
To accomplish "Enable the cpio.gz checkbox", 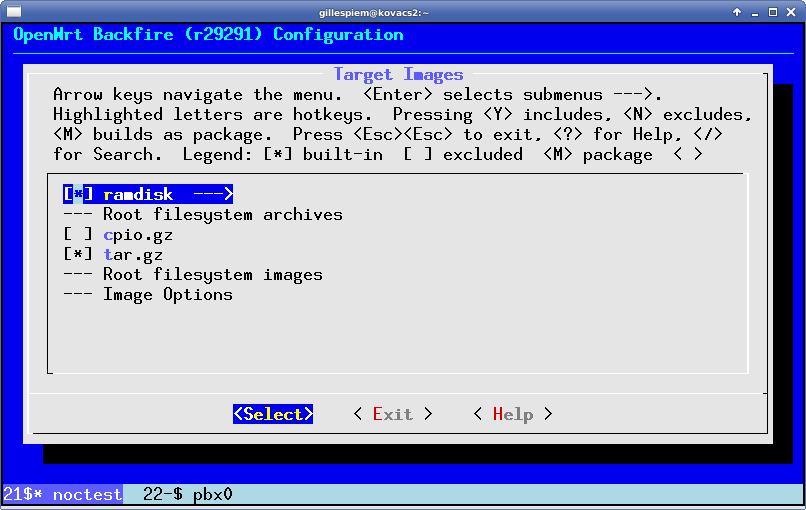I will pos(78,234).
